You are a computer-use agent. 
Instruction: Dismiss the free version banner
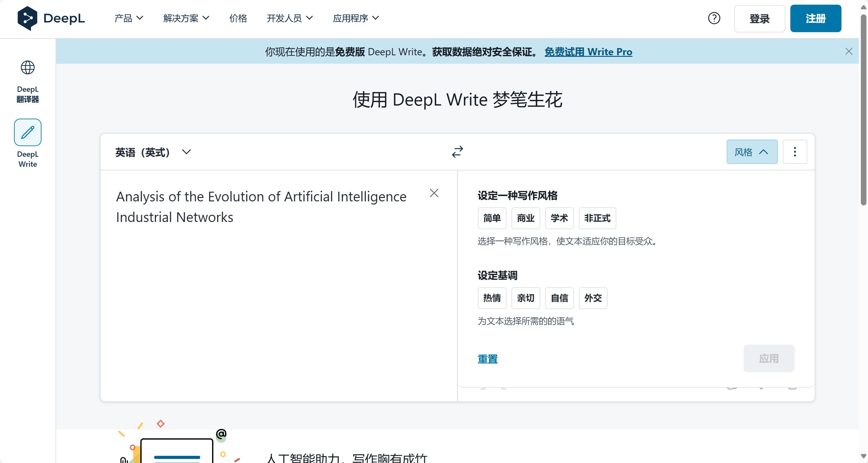(848, 51)
